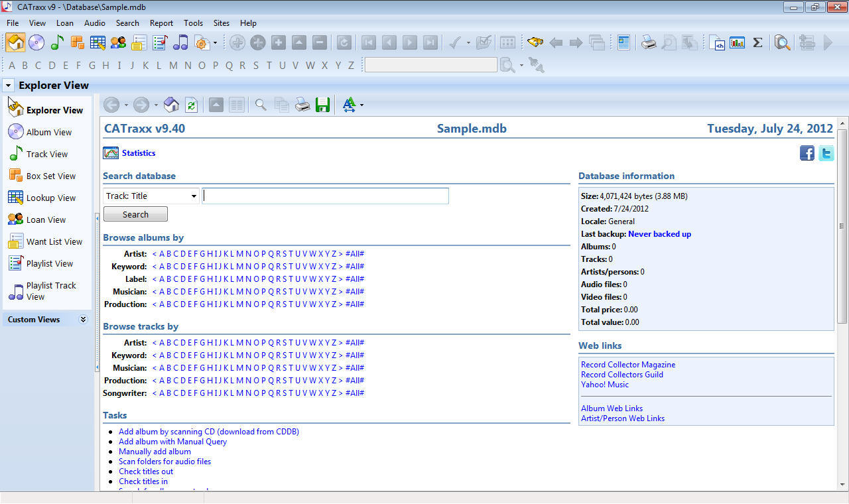Click the explorer home house icon

pyautogui.click(x=171, y=104)
